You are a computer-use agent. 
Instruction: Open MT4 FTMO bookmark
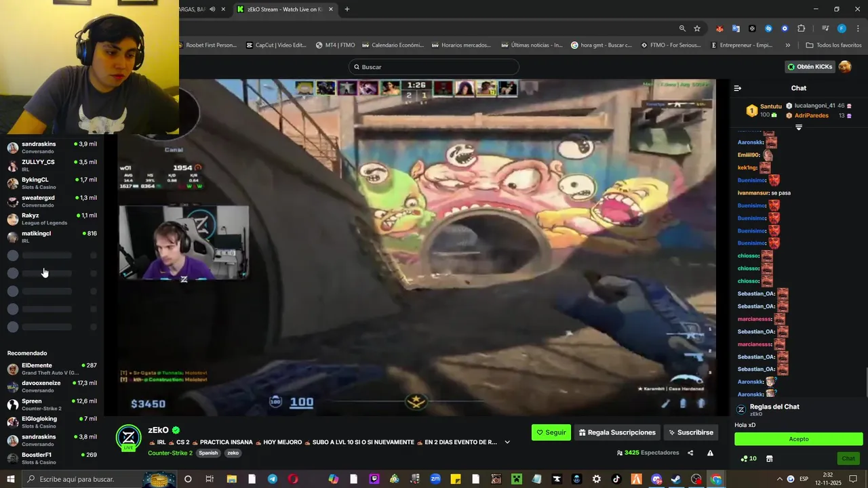(336, 45)
